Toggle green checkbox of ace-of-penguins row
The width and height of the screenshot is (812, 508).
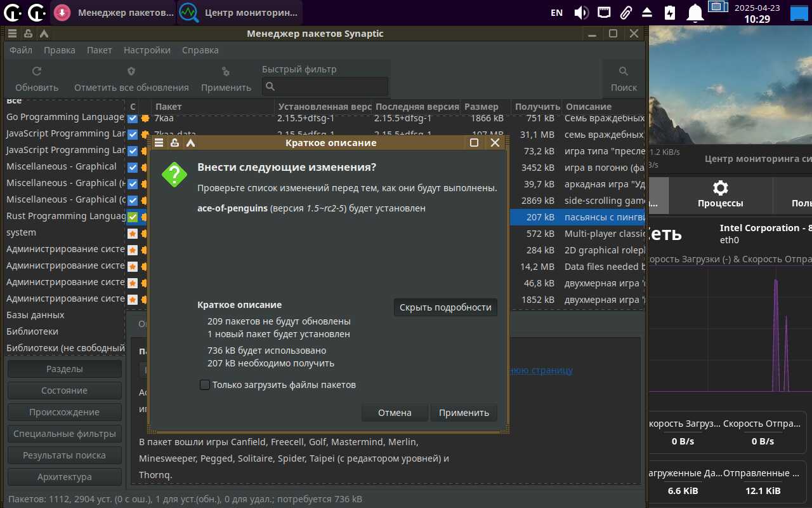pos(133,217)
